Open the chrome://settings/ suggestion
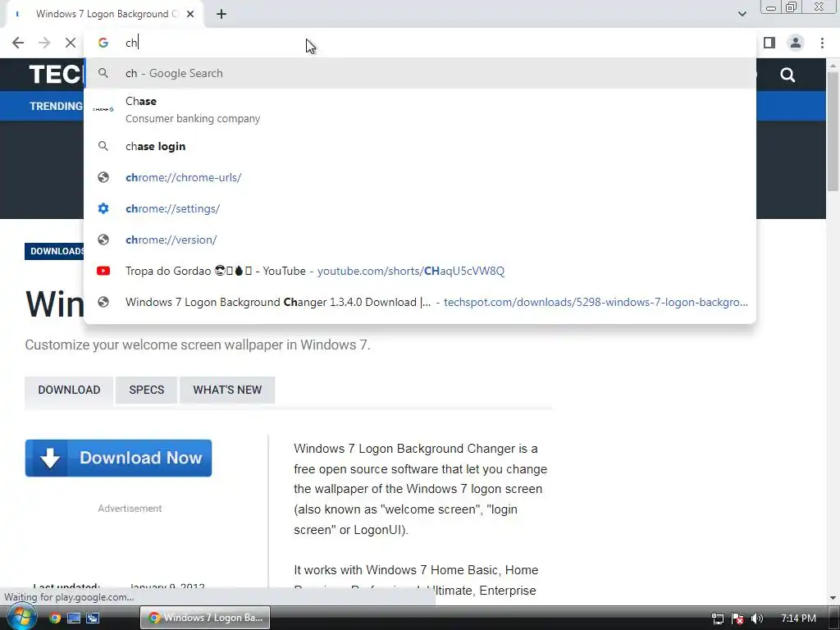This screenshot has height=630, width=840. (420, 208)
